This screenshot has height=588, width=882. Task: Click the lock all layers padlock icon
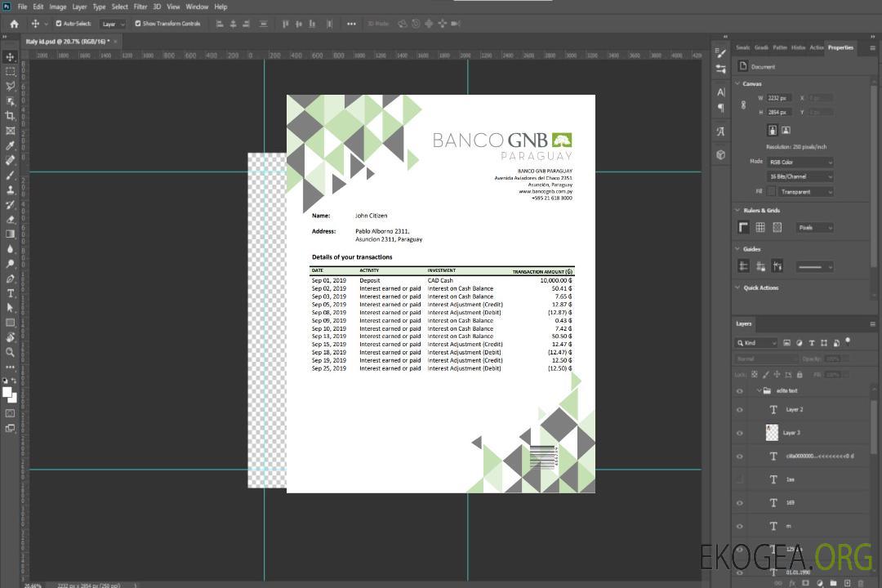800,374
